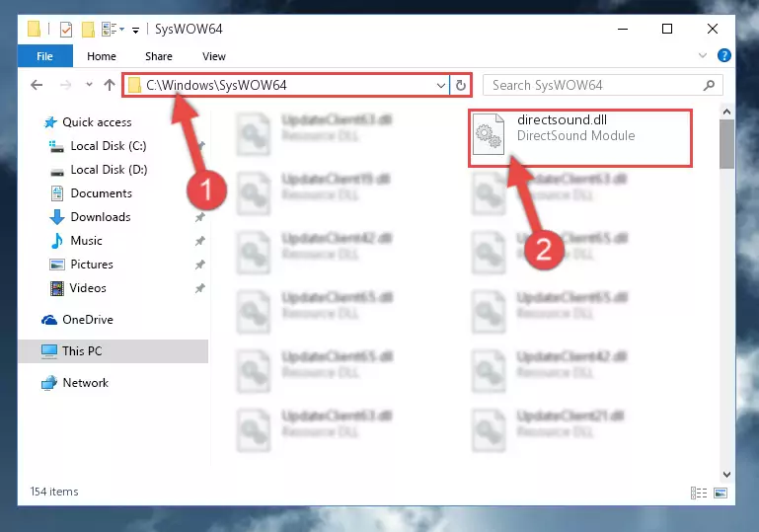The height and width of the screenshot is (532, 759).
Task: Open Videos folder in sidebar
Action: (x=88, y=288)
